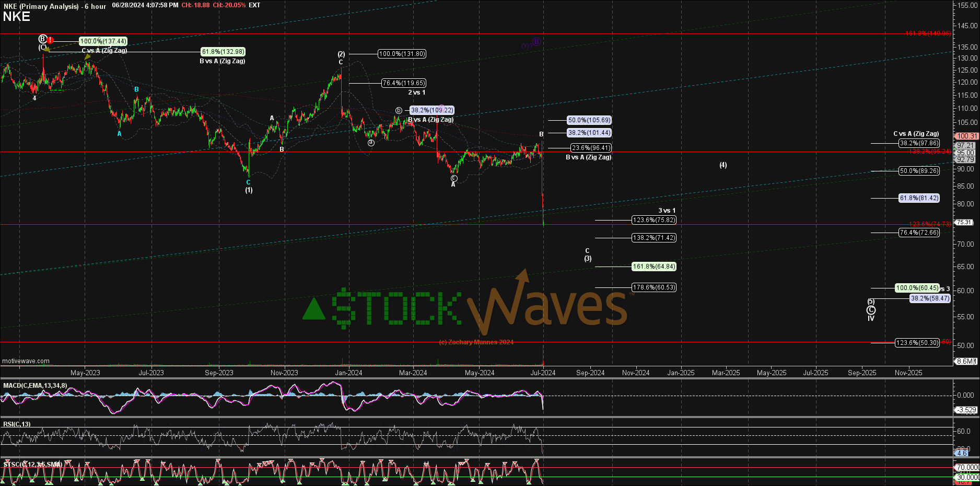Click the 'NKE (Primary Analysis) - 6 hour' header
The height and width of the screenshot is (486, 980).
54,6
